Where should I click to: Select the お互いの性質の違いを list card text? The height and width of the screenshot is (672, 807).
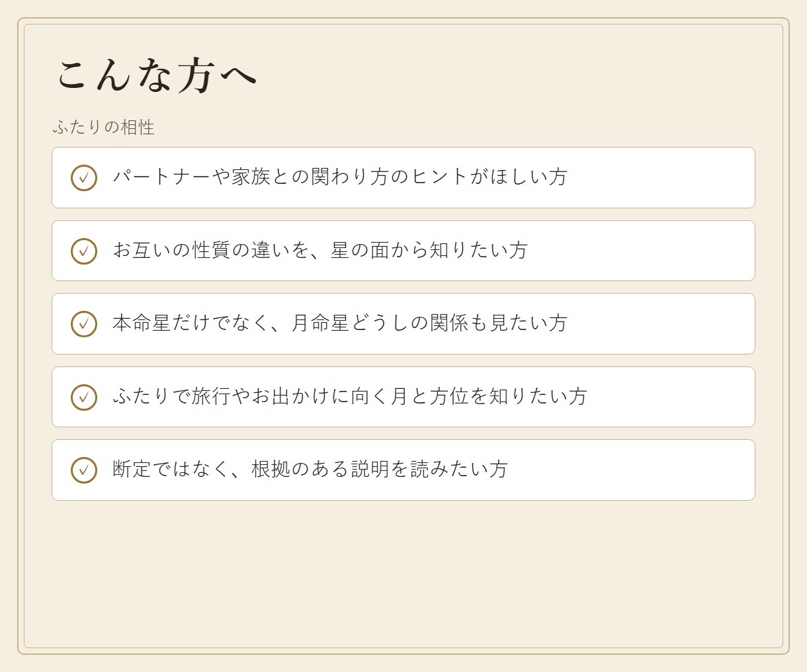pyautogui.click(x=320, y=251)
